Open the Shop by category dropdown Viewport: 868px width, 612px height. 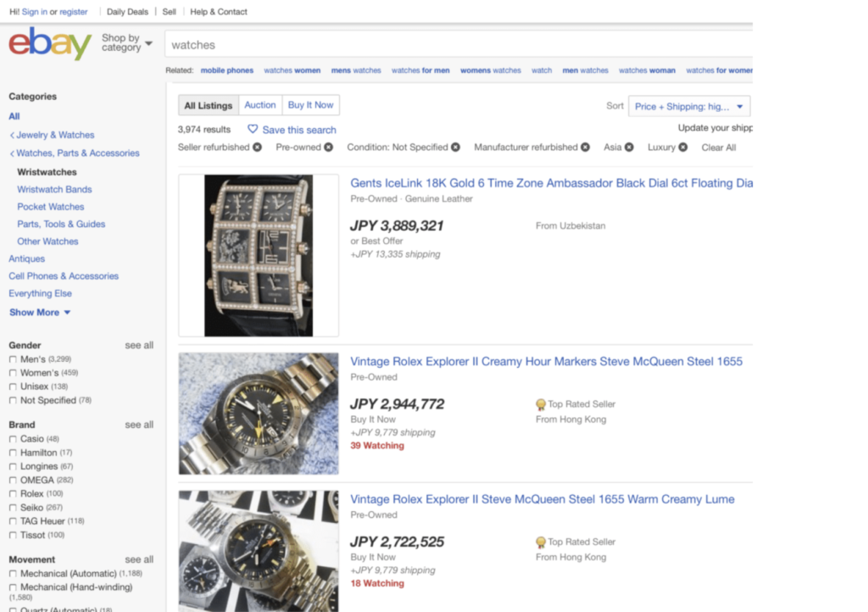pyautogui.click(x=127, y=42)
